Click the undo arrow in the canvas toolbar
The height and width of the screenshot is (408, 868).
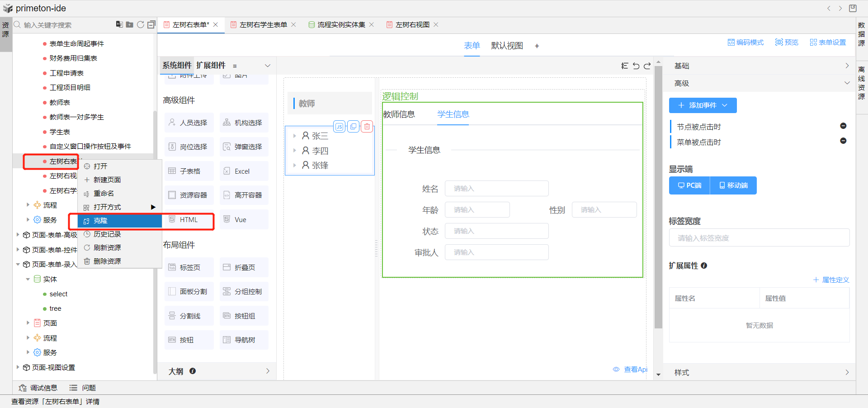click(636, 66)
